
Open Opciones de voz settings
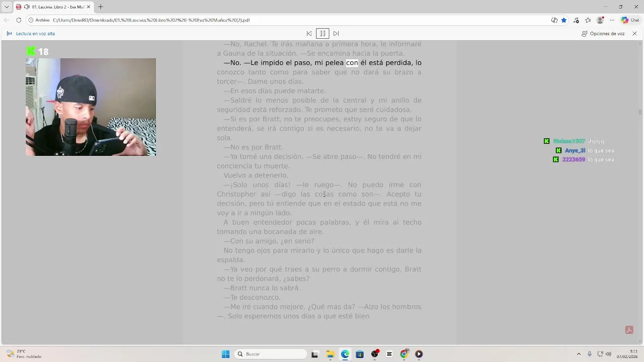[603, 34]
